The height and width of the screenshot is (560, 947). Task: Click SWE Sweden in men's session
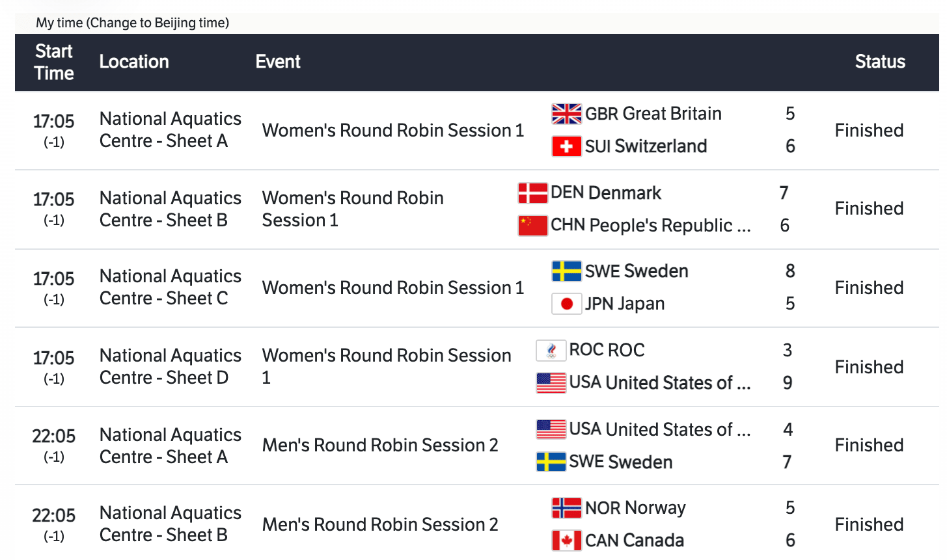pos(620,462)
